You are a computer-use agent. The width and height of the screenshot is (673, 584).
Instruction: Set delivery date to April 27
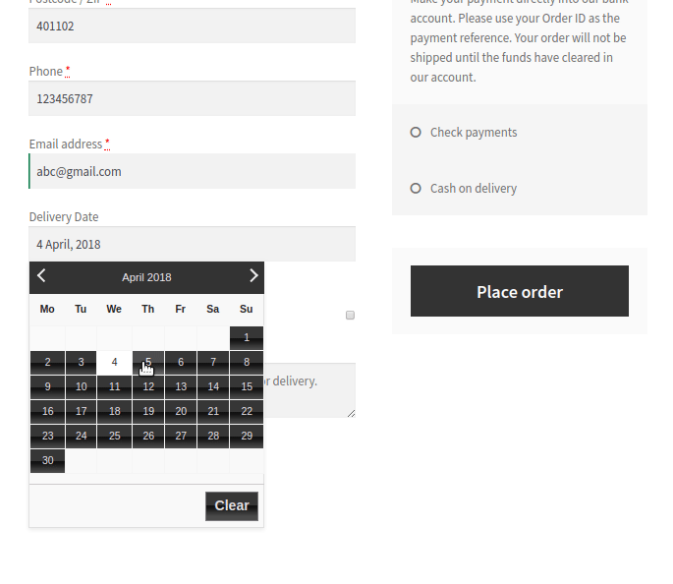(x=181, y=436)
